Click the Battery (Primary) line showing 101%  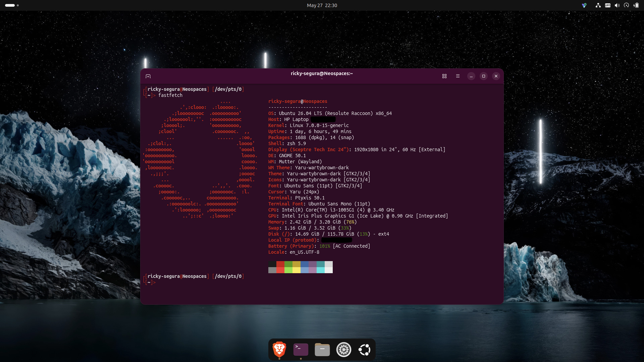[319, 246]
